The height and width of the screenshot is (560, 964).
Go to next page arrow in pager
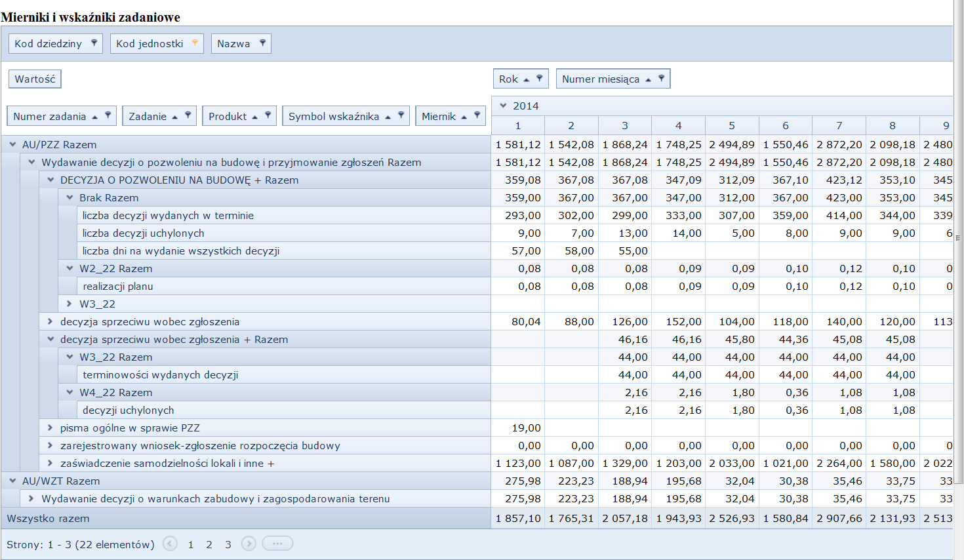(249, 544)
